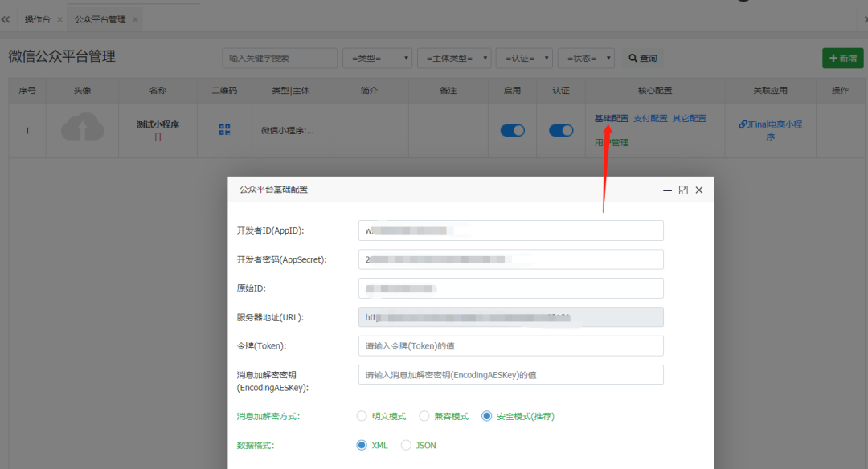Click the 查询 search button
868x469 pixels.
click(x=642, y=58)
